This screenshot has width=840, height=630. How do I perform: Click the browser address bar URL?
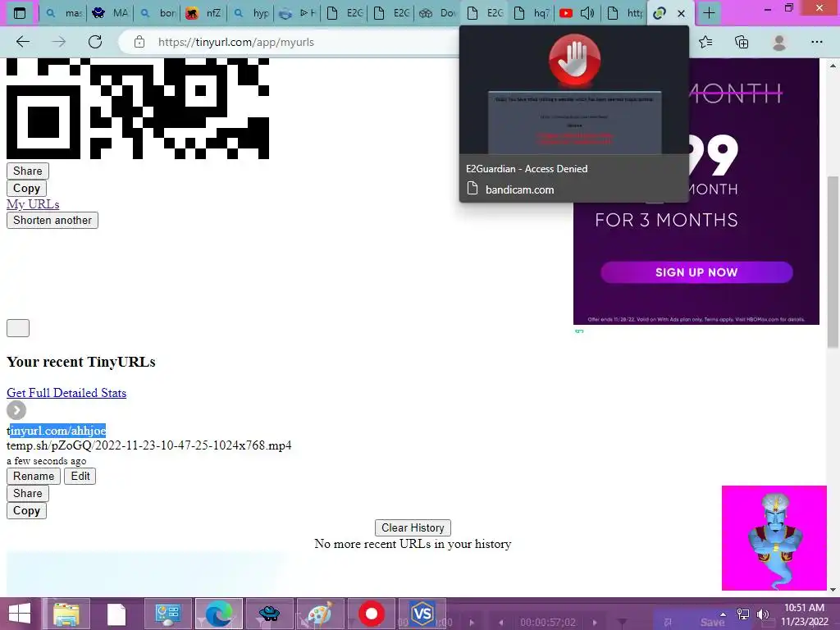pos(235,42)
